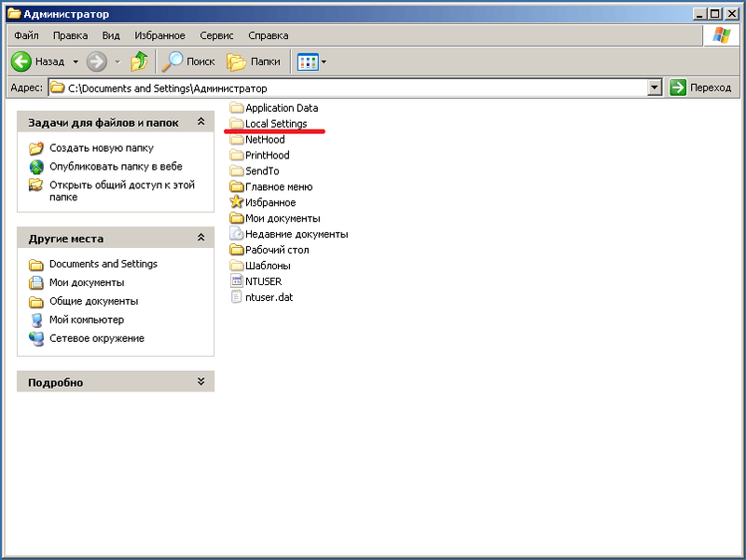Image resolution: width=746 pixels, height=560 pixels.
Task: Click Создать новую папку link
Action: [x=101, y=148]
